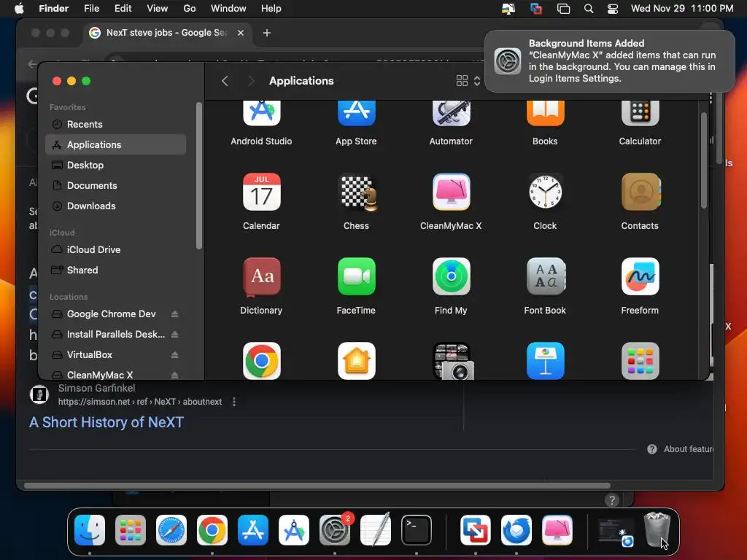
Task: Select the Books app icon
Action: pos(545,113)
